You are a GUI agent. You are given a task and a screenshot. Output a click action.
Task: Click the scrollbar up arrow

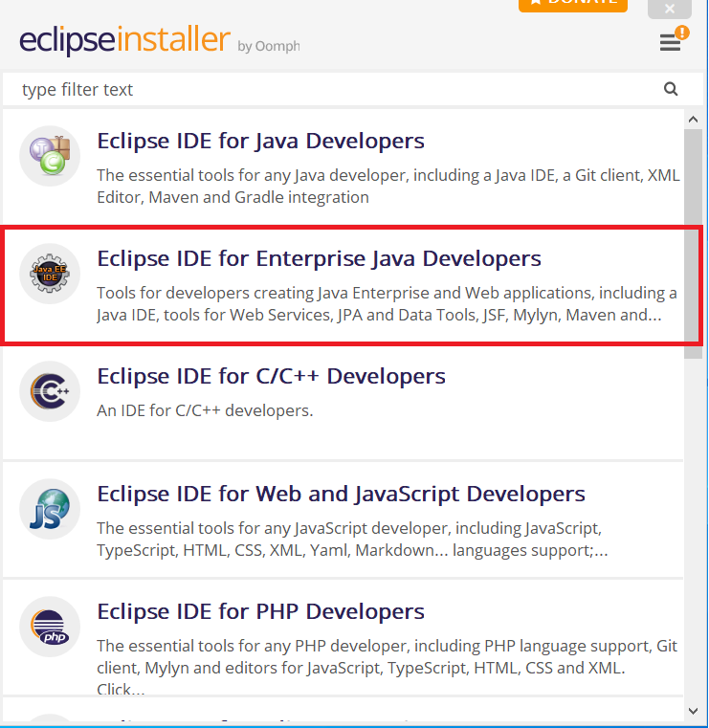click(694, 120)
